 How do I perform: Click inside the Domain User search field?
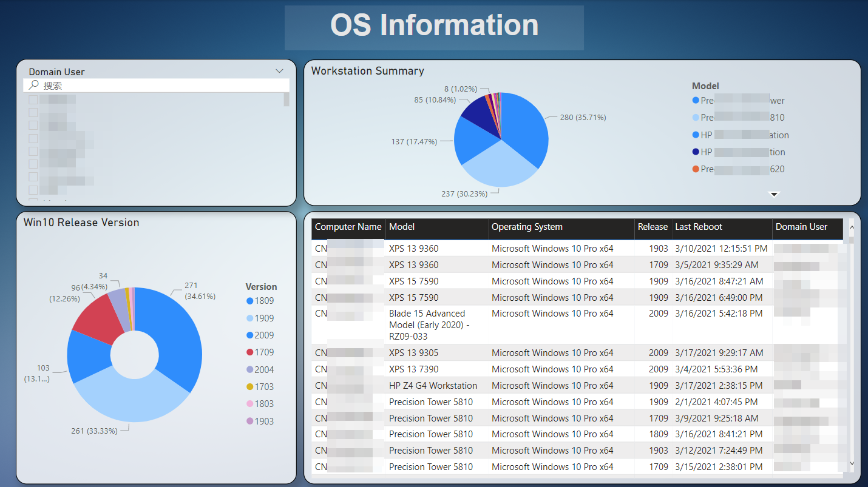tap(158, 86)
